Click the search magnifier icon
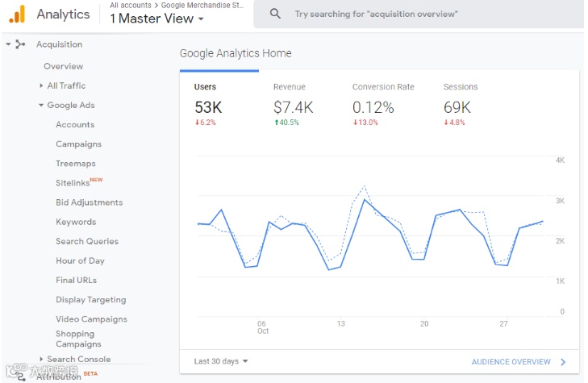The width and height of the screenshot is (588, 383). (x=275, y=14)
